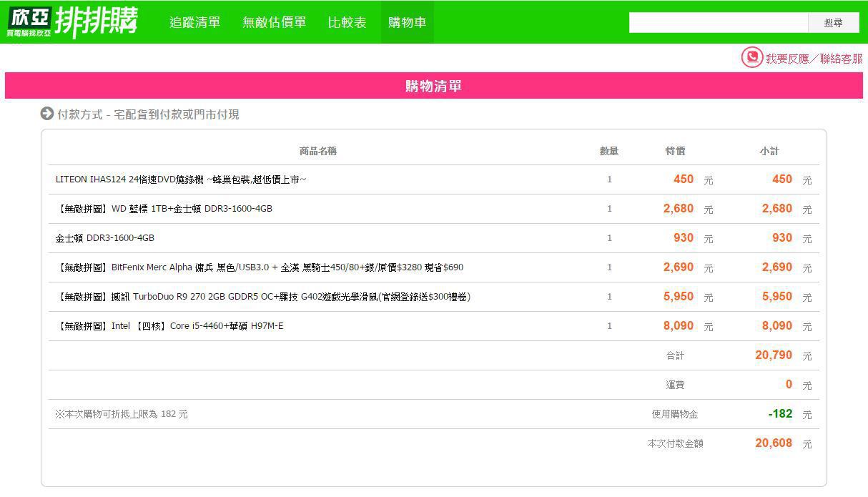The width and height of the screenshot is (868, 497).
Task: Click subtotal 450 in the LITEON row
Action: (782, 179)
